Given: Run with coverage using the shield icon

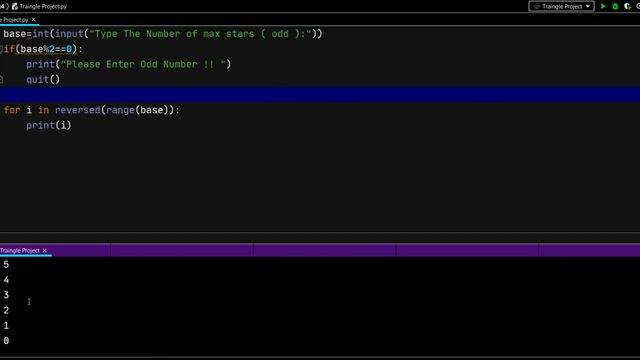Looking at the screenshot, I should pyautogui.click(x=627, y=6).
